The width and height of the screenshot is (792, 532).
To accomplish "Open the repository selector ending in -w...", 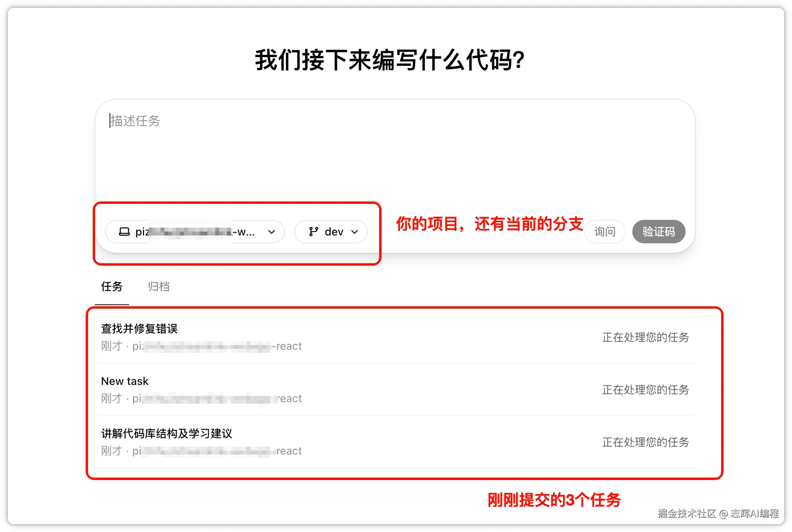I will tap(195, 232).
